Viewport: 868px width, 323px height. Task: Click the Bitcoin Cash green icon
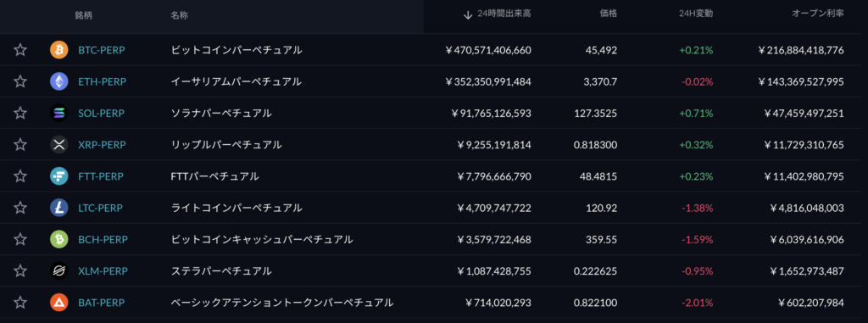click(x=58, y=239)
